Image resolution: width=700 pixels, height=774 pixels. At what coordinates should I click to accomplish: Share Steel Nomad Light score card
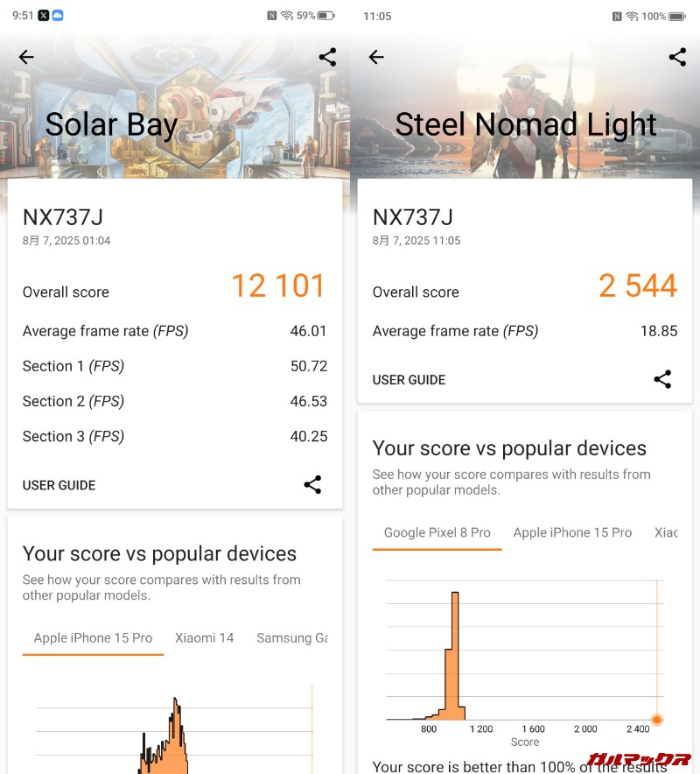(662, 379)
